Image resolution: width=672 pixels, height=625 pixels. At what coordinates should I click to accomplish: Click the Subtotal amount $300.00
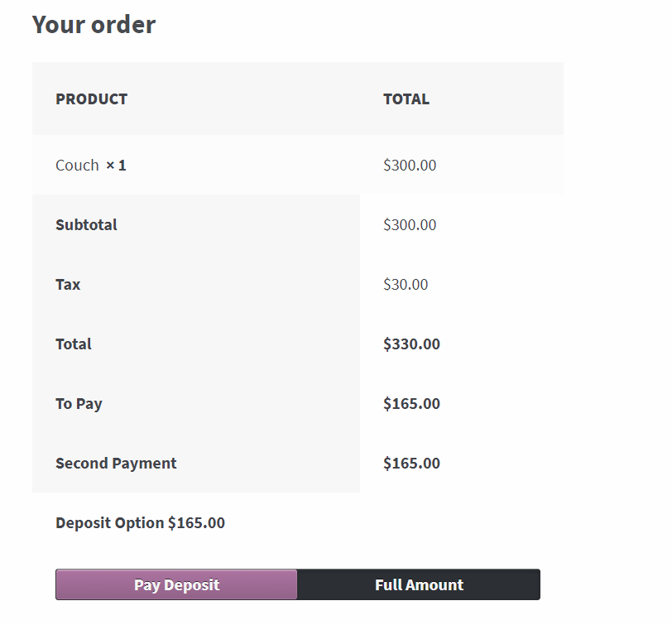(410, 225)
